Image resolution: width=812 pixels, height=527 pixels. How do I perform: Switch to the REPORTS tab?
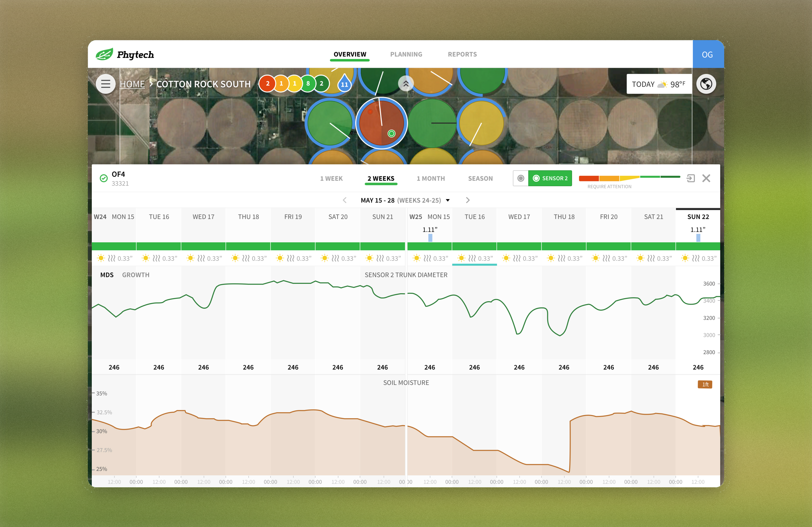462,54
